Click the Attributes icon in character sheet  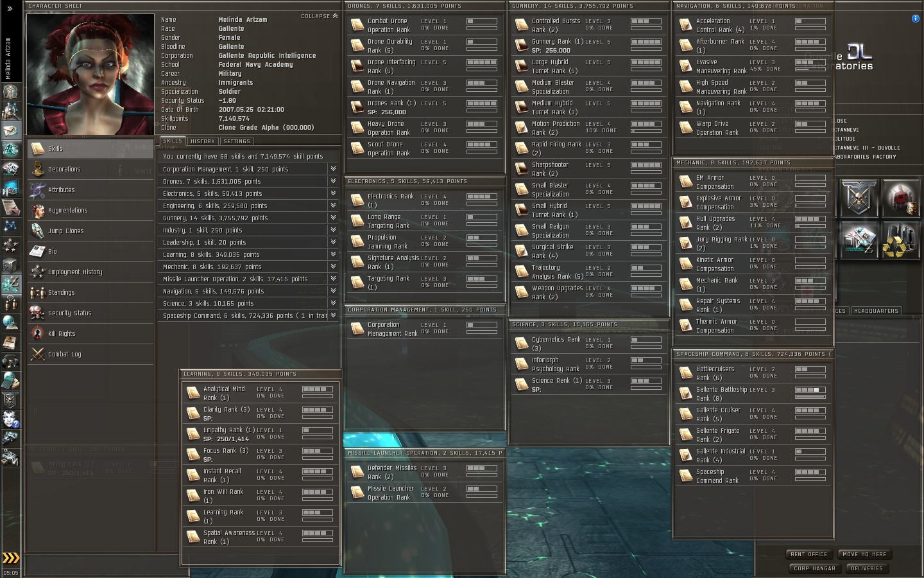pyautogui.click(x=38, y=190)
